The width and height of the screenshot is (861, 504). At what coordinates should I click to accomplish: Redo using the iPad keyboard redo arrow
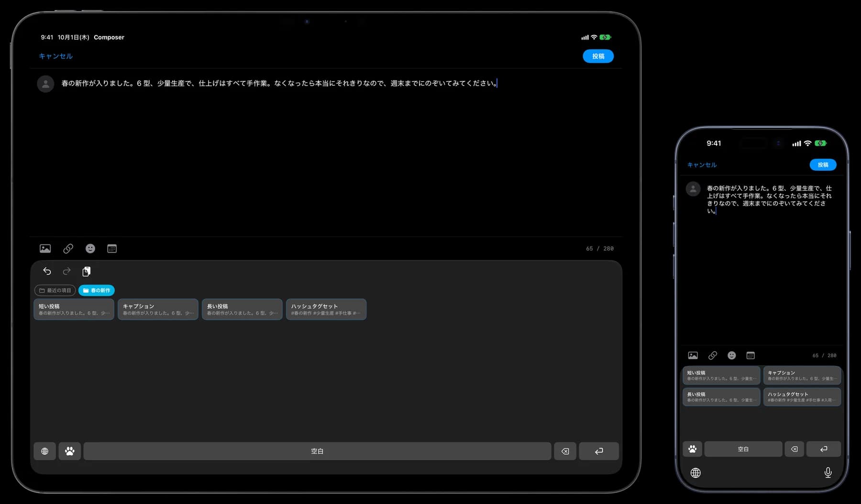click(66, 271)
